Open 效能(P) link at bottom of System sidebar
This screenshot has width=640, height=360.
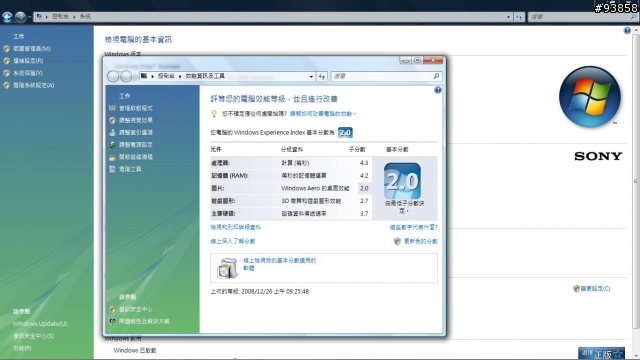[22, 348]
